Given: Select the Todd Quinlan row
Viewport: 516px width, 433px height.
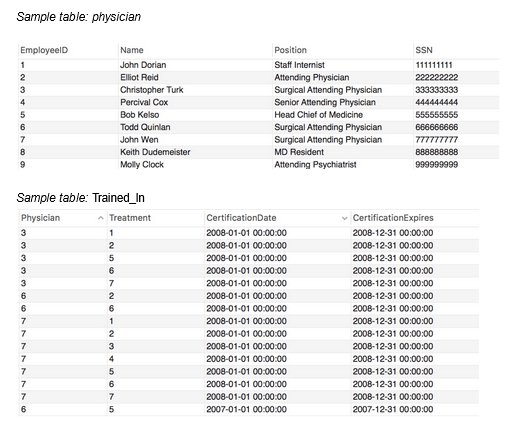Looking at the screenshot, I should [259, 127].
